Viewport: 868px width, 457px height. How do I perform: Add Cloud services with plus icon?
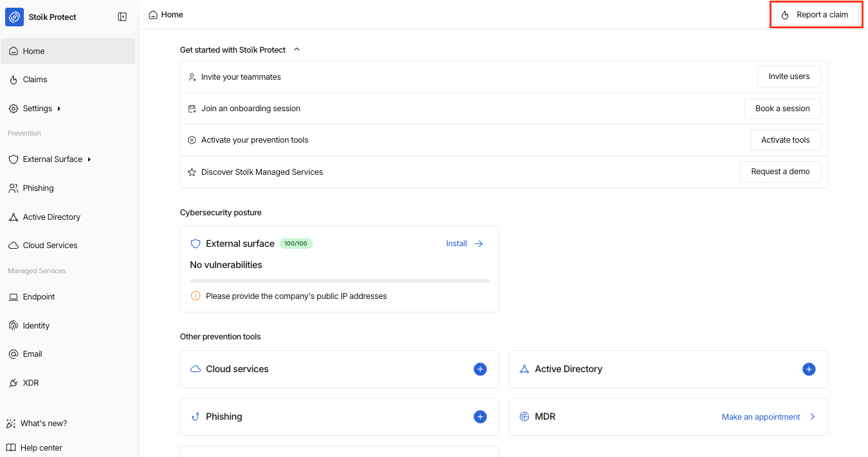pos(480,369)
